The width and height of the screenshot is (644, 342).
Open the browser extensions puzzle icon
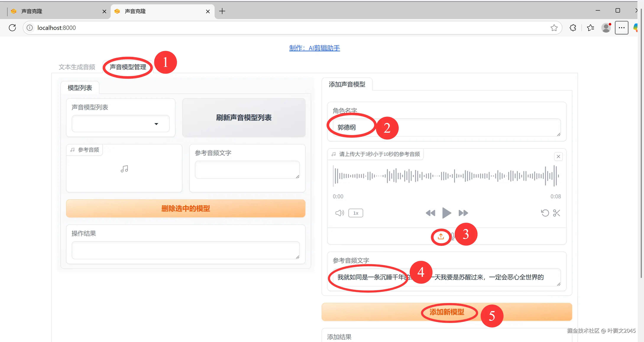(x=573, y=28)
